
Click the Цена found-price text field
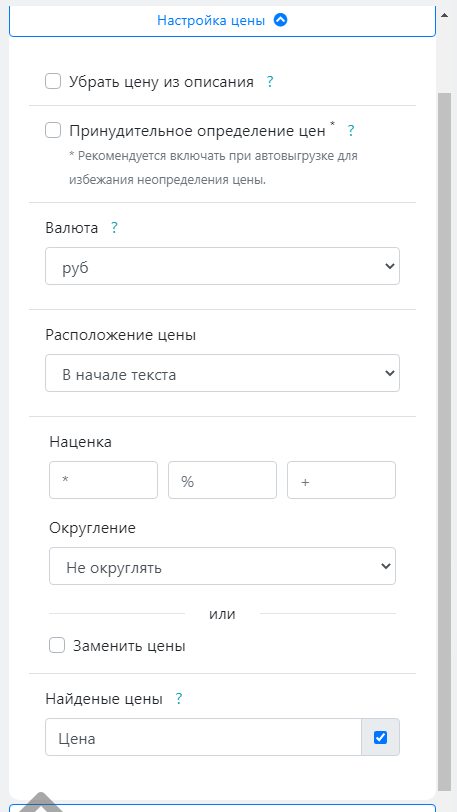click(203, 737)
